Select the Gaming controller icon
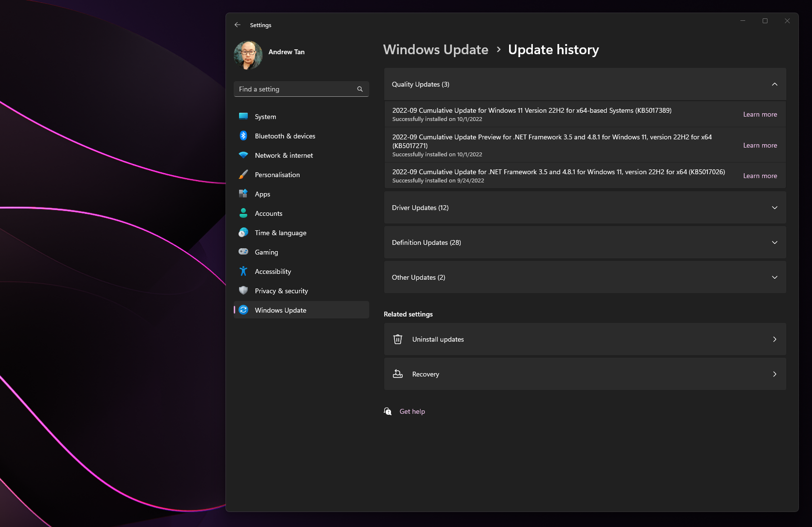 (243, 252)
